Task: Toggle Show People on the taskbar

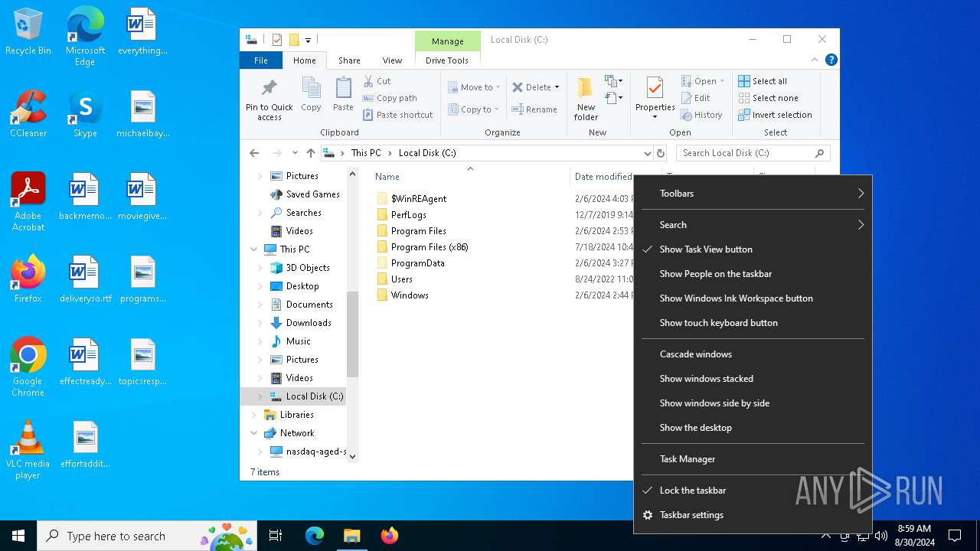Action: [753, 274]
